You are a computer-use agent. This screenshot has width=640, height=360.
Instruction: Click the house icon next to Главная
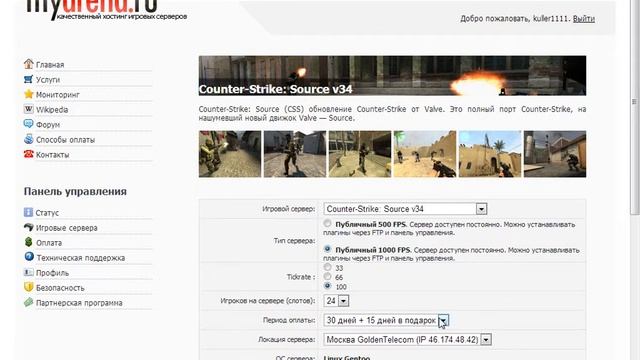pyautogui.click(x=28, y=64)
